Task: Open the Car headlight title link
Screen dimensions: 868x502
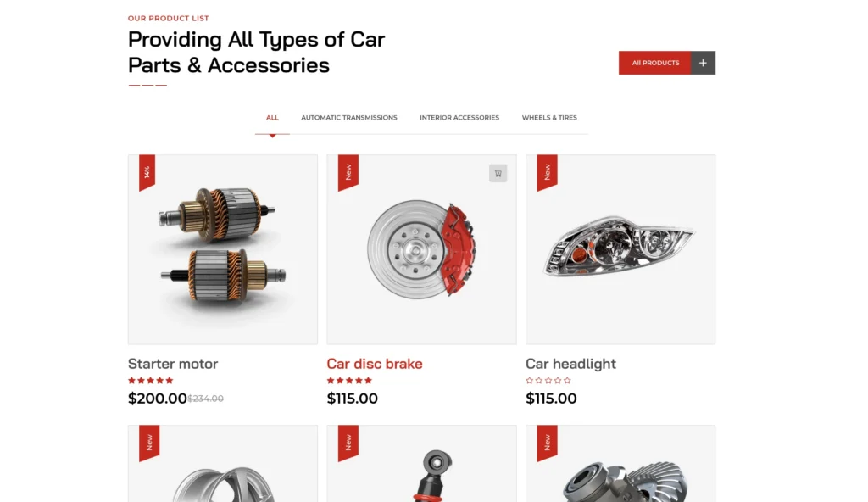Action: (570, 364)
